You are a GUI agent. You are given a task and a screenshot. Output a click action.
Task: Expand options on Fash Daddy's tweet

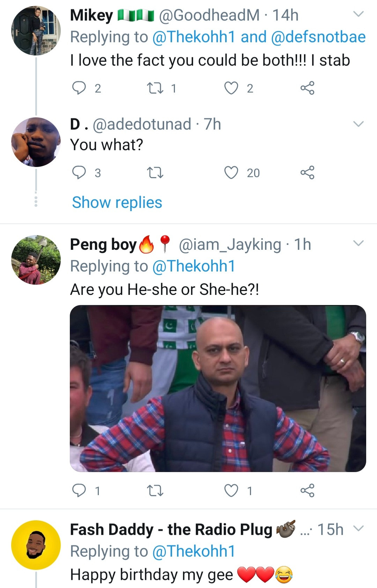pyautogui.click(x=358, y=528)
